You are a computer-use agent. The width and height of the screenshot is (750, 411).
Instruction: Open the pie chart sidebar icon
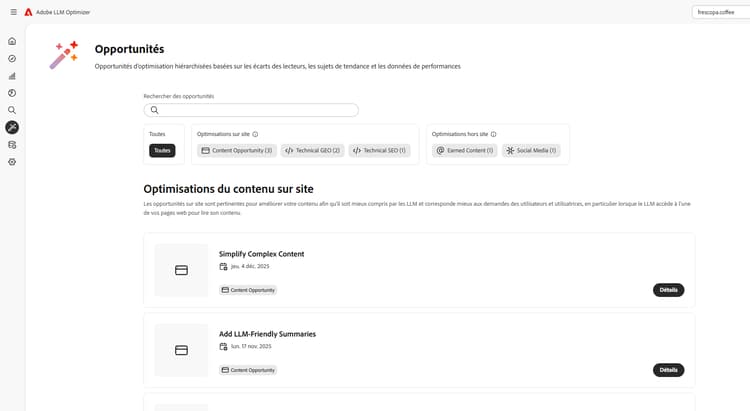12,93
